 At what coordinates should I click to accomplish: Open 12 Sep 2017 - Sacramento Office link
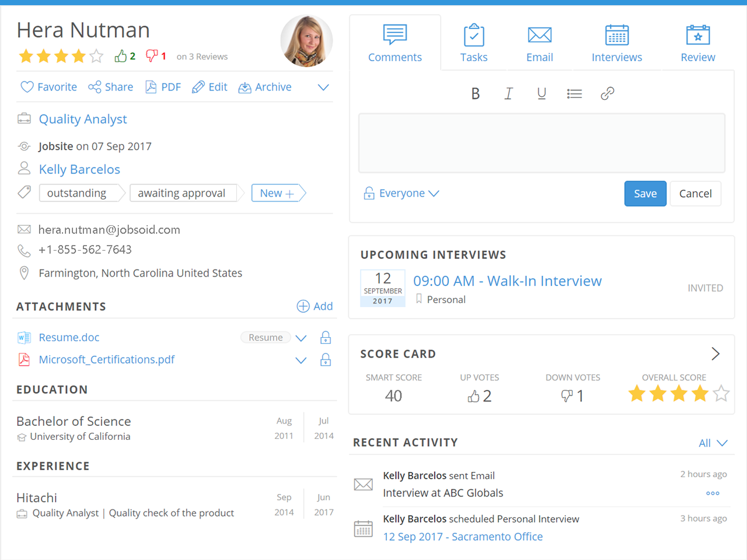pyautogui.click(x=463, y=537)
